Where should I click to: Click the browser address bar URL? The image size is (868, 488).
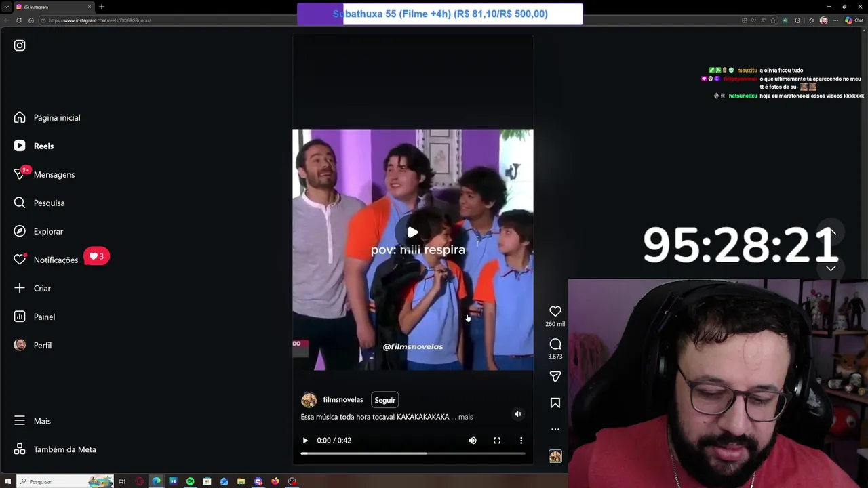click(99, 20)
